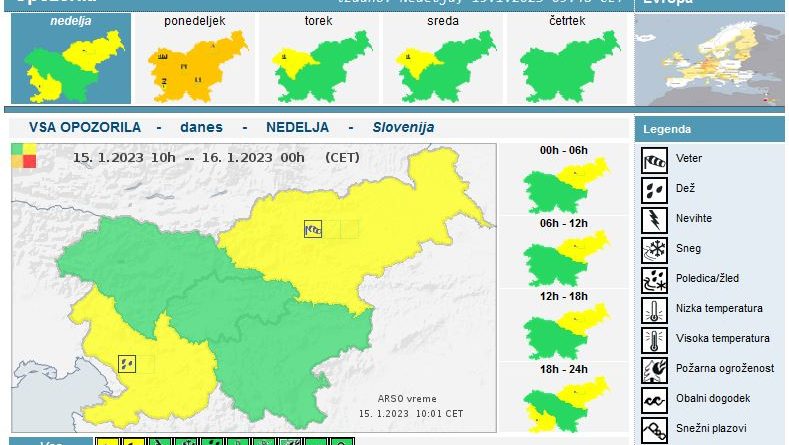The height and width of the screenshot is (445, 789).
Task: Click the lightning icon beside Nevihte in the legend
Action: point(654,220)
